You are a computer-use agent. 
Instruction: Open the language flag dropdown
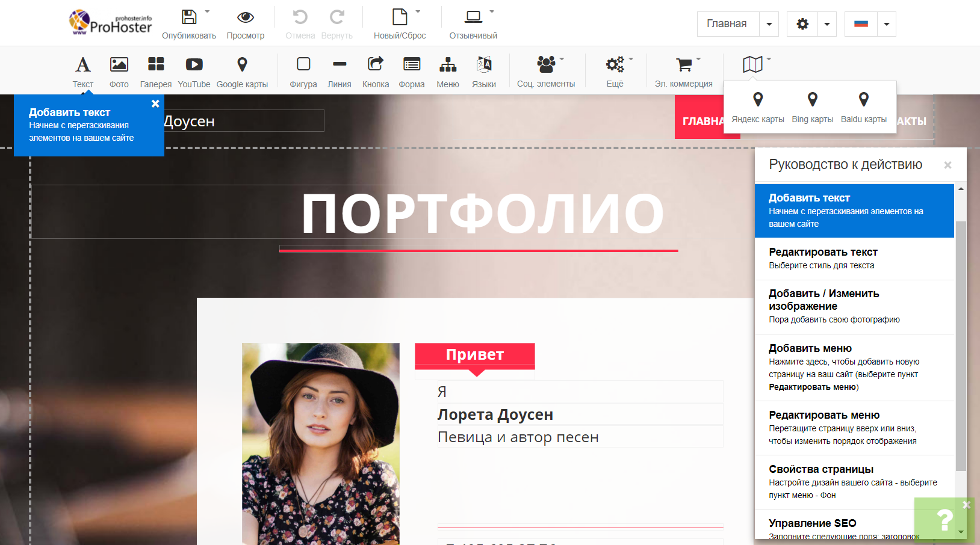[886, 25]
